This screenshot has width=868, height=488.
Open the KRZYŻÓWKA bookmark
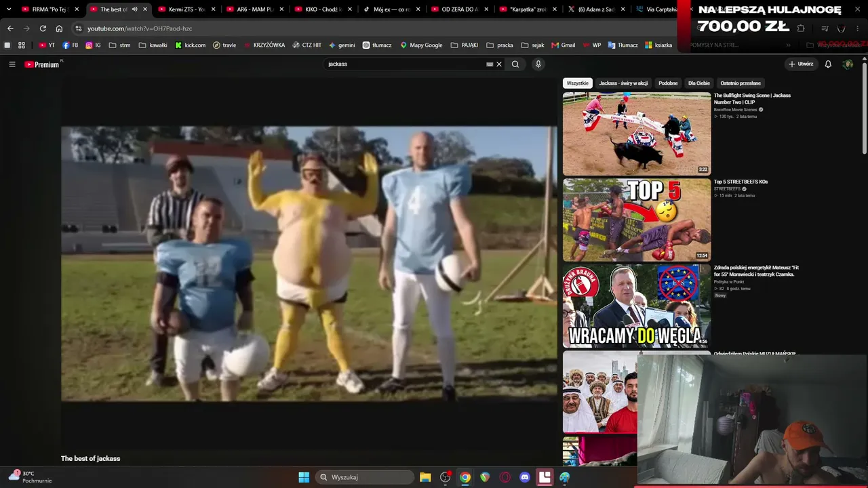click(264, 45)
